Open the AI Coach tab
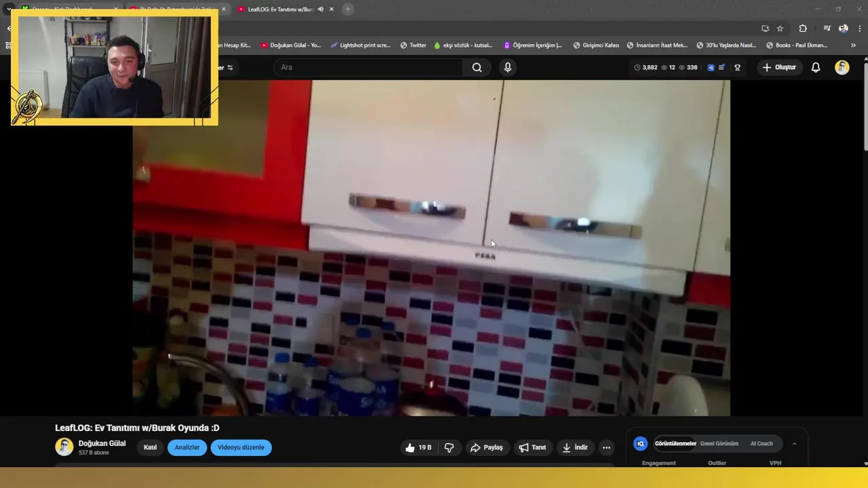Image resolution: width=868 pixels, height=488 pixels. [762, 443]
